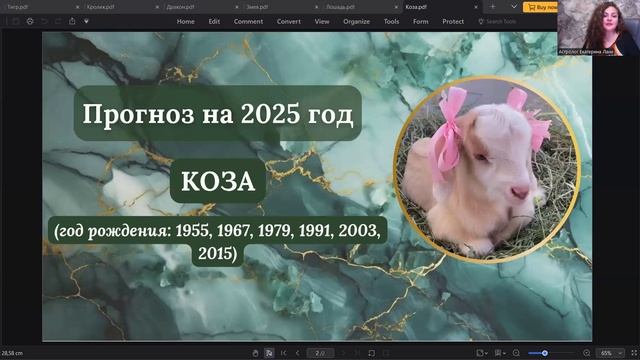Expand the quick access toolbar dropdown

click(x=87, y=21)
